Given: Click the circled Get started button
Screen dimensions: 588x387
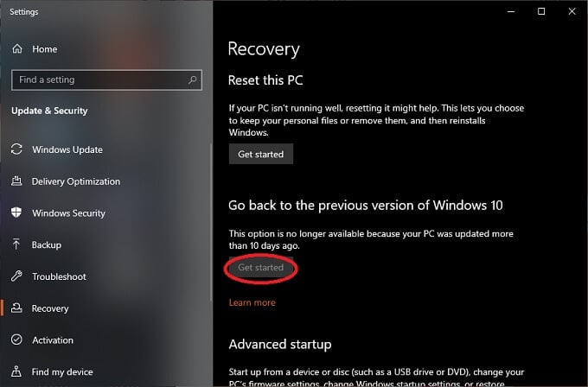Looking at the screenshot, I should 261,268.
